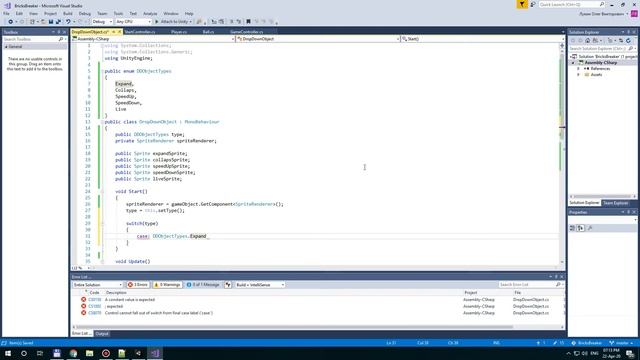Screen dimensions: 640x360
Task: Open the File menu
Action: coord(7,13)
